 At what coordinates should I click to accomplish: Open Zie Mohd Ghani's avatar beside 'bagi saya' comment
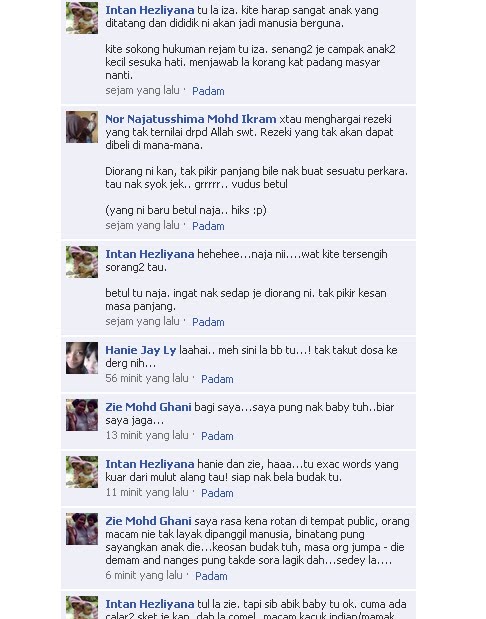click(x=82, y=415)
